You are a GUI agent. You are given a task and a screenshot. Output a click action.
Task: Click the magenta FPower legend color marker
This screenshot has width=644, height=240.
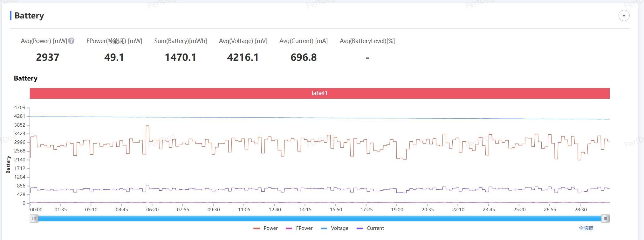coord(289,228)
